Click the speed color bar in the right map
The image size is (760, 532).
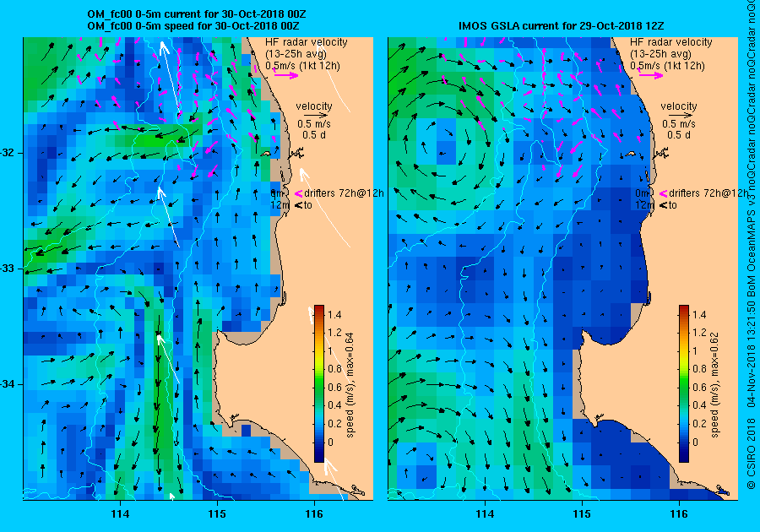683,383
